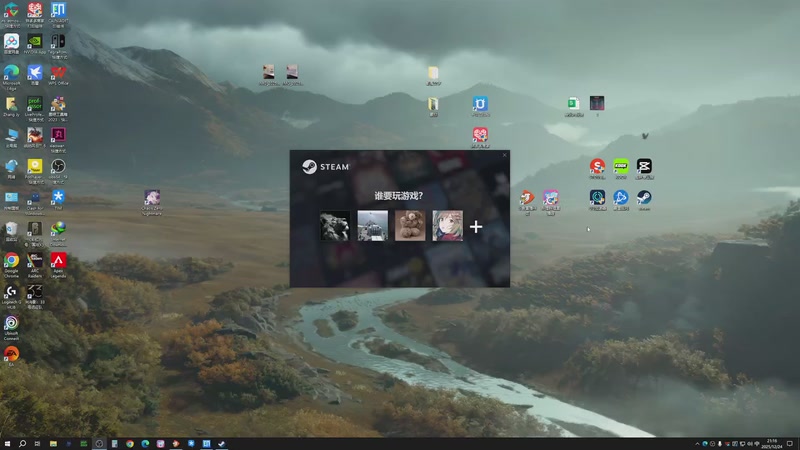Switch to Chrome in the taskbar

tap(130, 444)
